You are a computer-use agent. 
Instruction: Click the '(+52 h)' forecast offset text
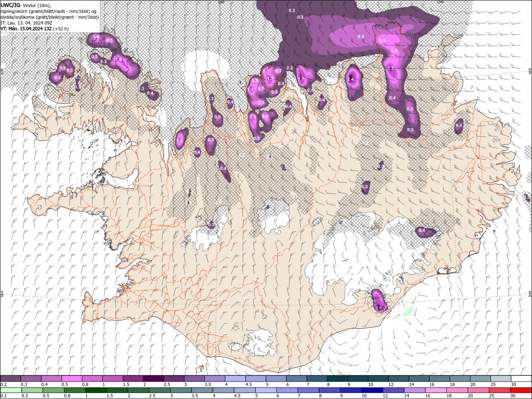(61, 29)
